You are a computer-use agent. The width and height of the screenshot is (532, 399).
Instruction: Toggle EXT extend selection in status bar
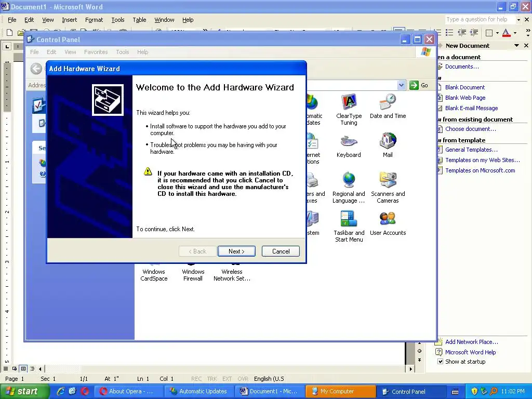[x=227, y=379]
